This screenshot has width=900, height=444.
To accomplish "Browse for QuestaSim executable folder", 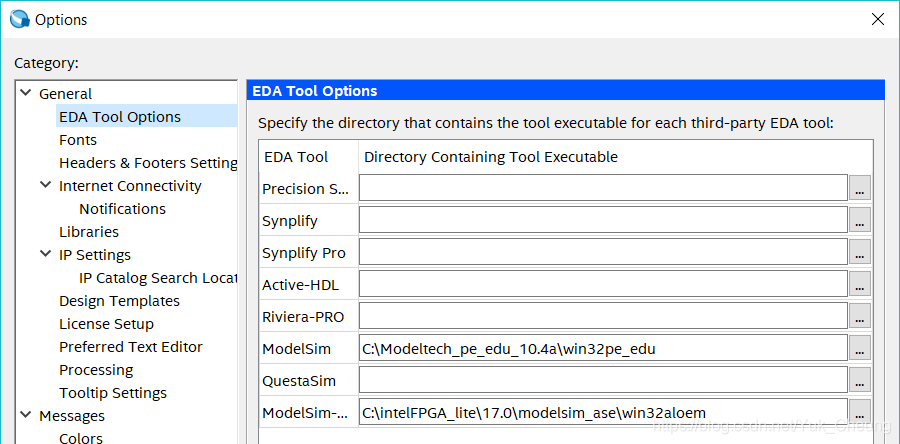I will tap(860, 380).
